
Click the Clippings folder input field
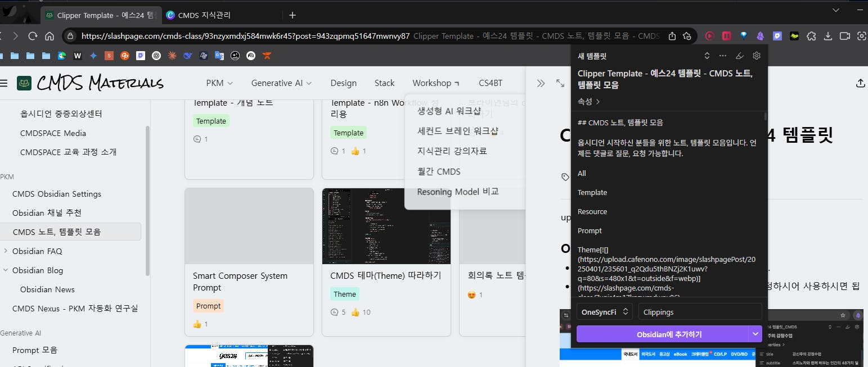(700, 312)
